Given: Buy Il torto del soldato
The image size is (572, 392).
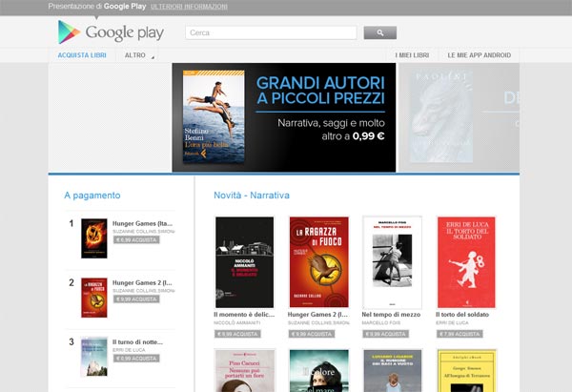Looking at the screenshot, I should (x=460, y=334).
